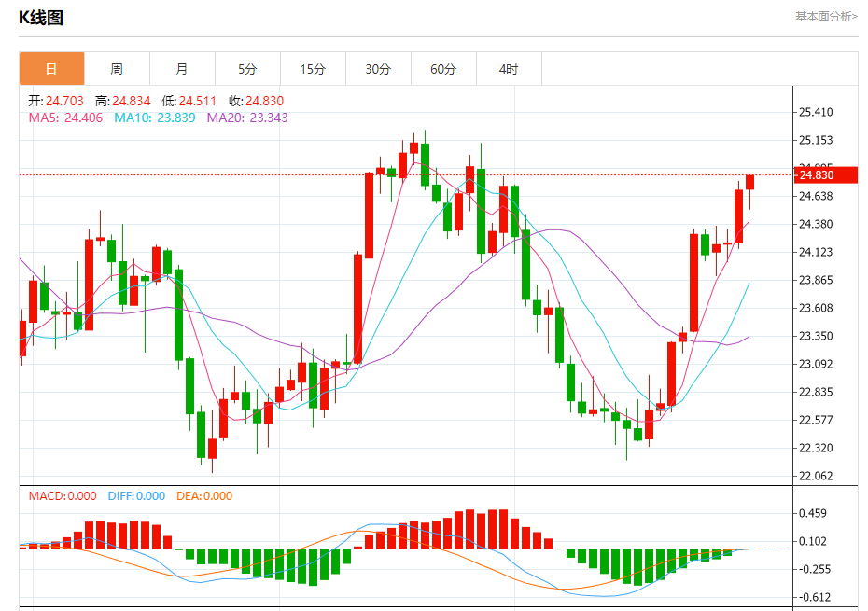The height and width of the screenshot is (611, 868).
Task: Open the 60分 interval tab
Action: click(x=443, y=69)
